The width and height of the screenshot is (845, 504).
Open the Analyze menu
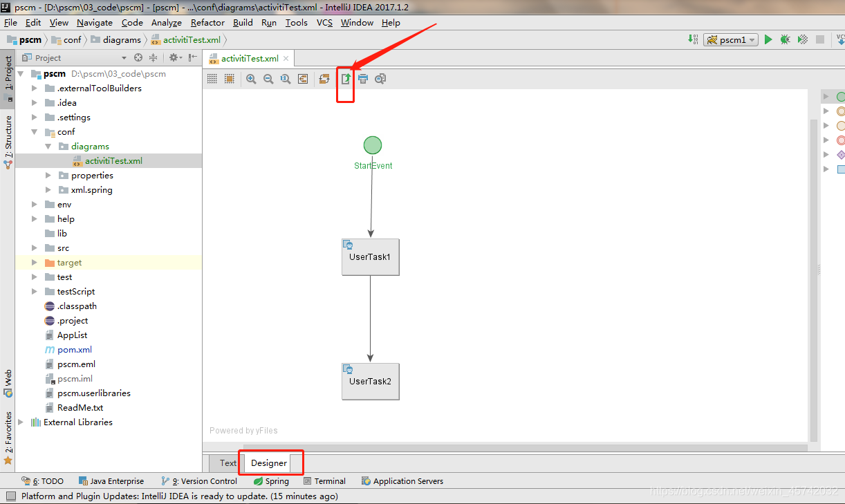pos(166,22)
